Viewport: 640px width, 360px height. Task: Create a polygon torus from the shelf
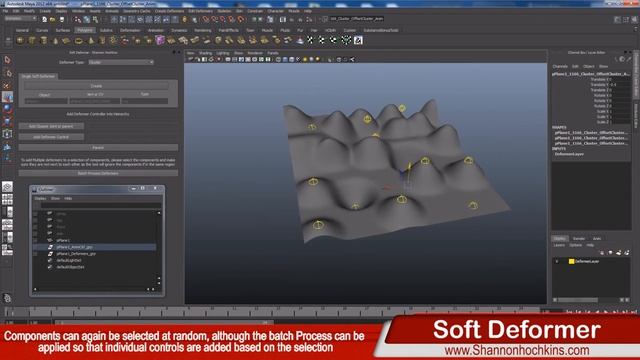78,40
